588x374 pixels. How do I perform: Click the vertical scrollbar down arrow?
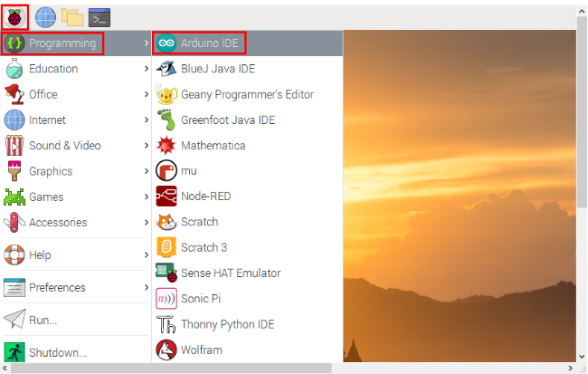pyautogui.click(x=581, y=356)
